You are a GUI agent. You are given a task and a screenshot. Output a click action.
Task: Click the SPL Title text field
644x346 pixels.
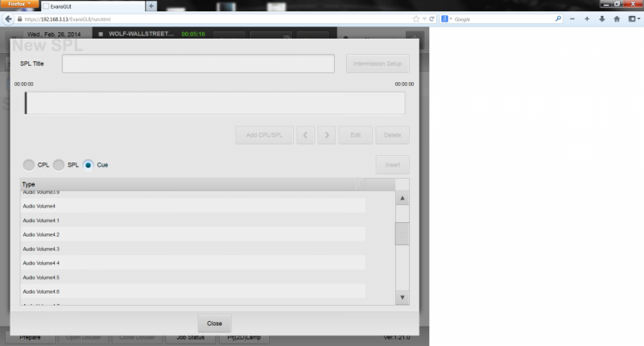[x=198, y=64]
